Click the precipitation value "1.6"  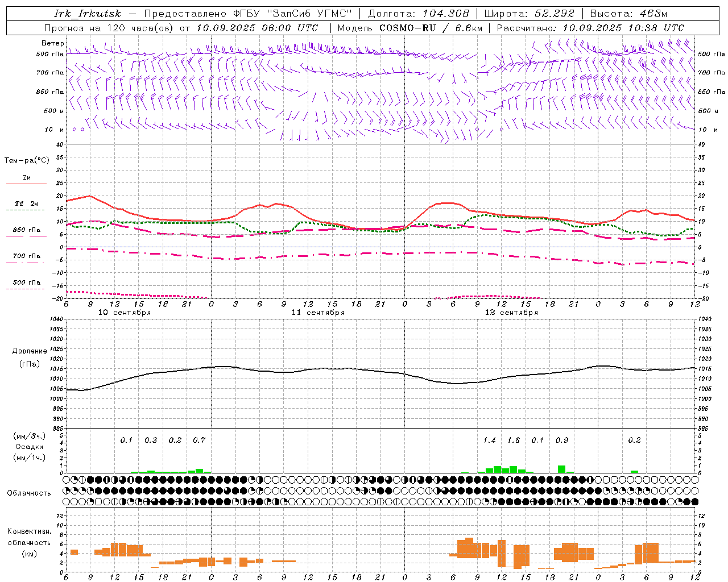coord(513,440)
